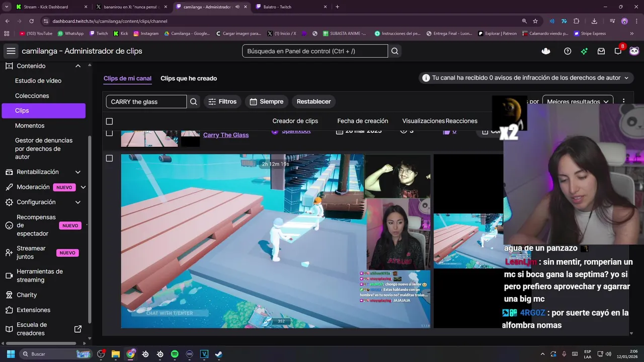Viewport: 644px width, 362px height.
Task: Submit clip search with magnifier button
Action: click(194, 102)
